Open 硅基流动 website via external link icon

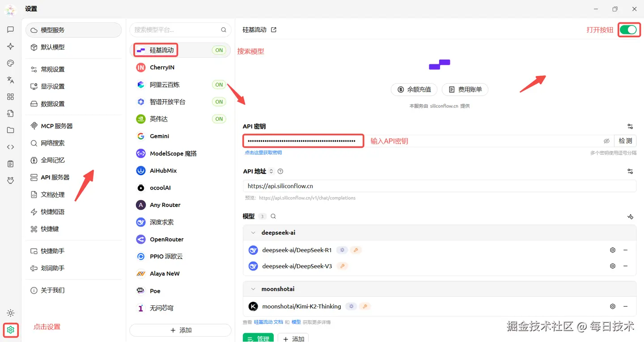point(274,30)
